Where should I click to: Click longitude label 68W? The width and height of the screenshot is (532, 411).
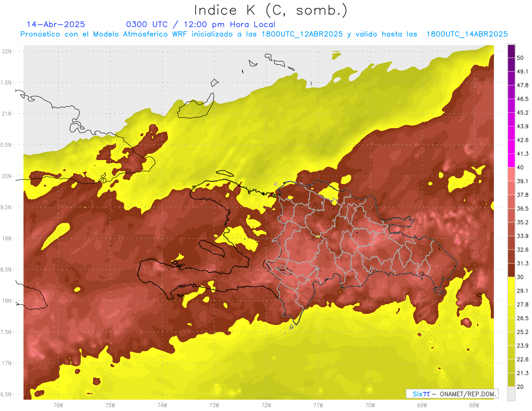[x=474, y=405]
